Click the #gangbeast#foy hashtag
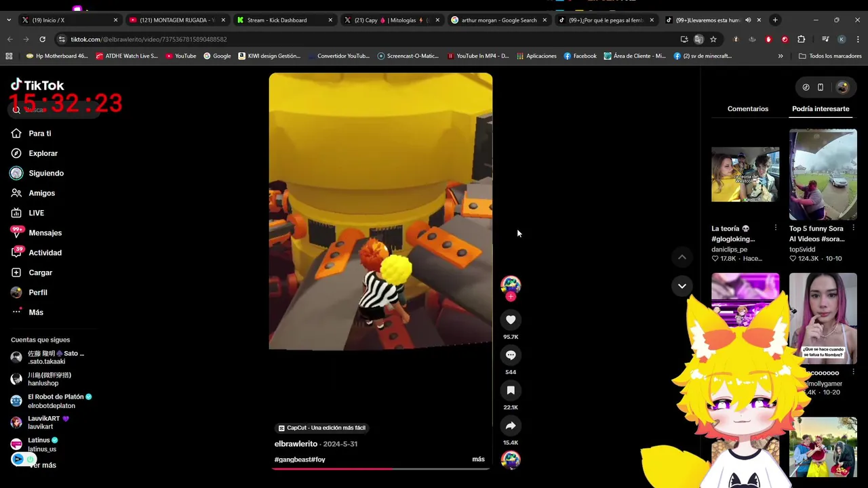Screen dimensions: 868x488 tap(300, 460)
